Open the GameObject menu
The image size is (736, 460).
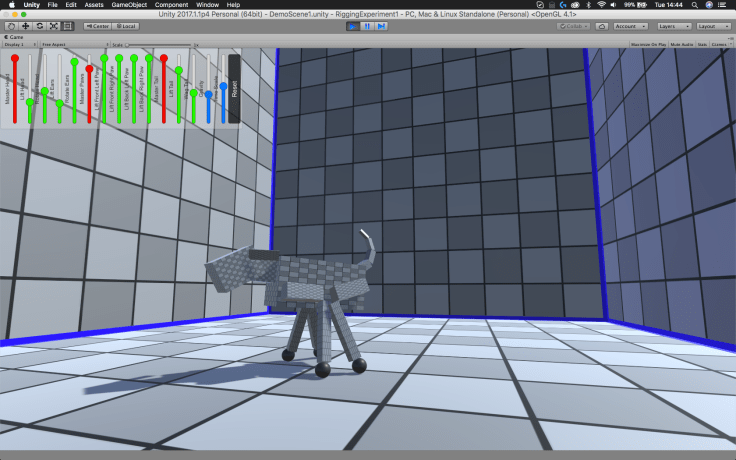point(128,5)
